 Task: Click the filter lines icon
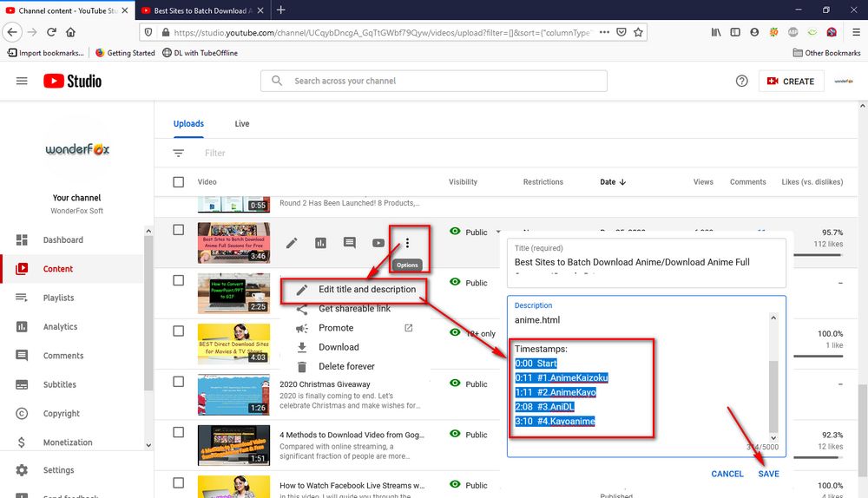click(178, 153)
